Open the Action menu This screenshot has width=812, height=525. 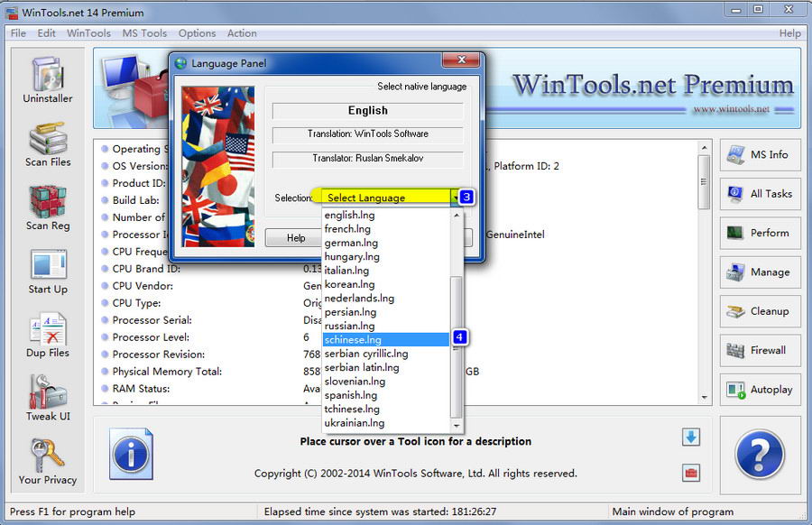click(x=242, y=33)
